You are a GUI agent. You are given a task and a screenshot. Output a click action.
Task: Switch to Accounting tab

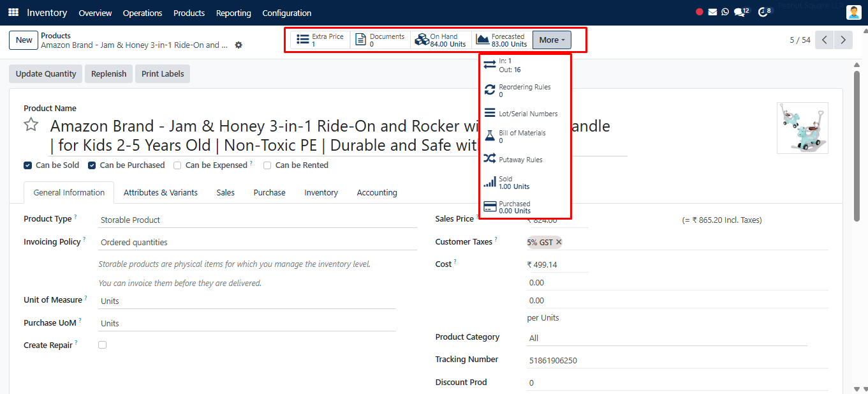point(377,192)
